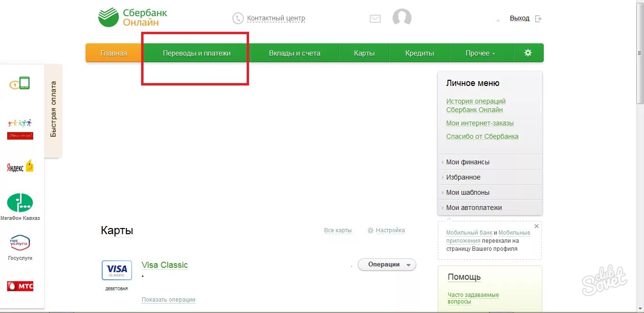644x313 pixels.
Task: Expand the Избранное section
Action: tap(490, 177)
